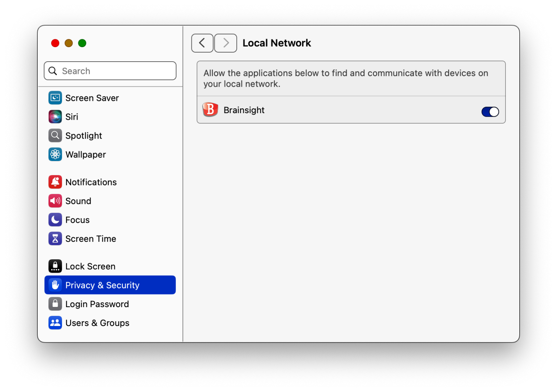Go back using the left chevron button
The height and width of the screenshot is (392, 557).
[x=202, y=43]
